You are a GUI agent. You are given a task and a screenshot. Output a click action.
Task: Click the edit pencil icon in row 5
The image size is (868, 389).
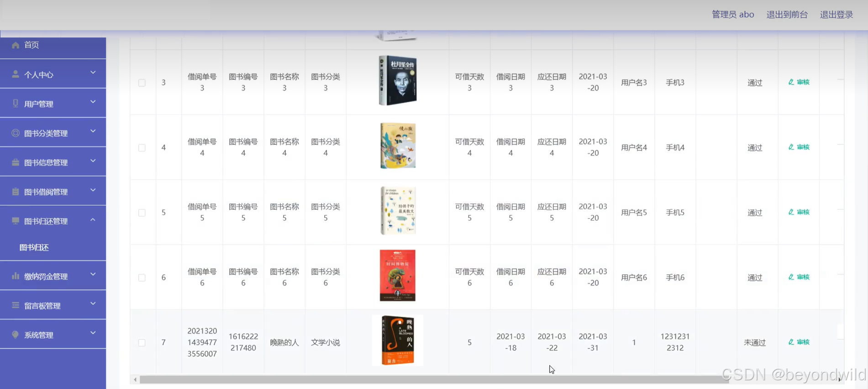coord(791,212)
